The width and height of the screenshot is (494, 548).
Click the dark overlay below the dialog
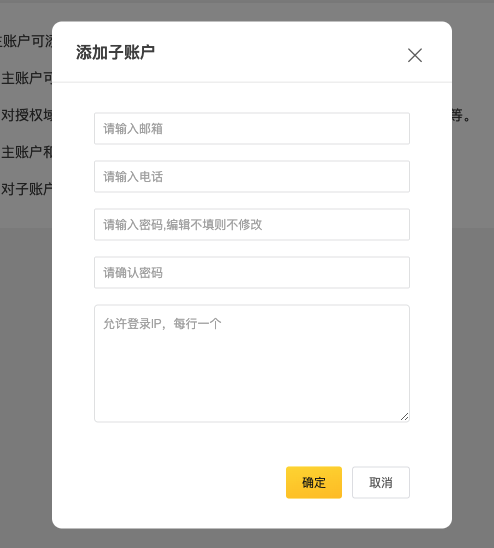(247, 539)
